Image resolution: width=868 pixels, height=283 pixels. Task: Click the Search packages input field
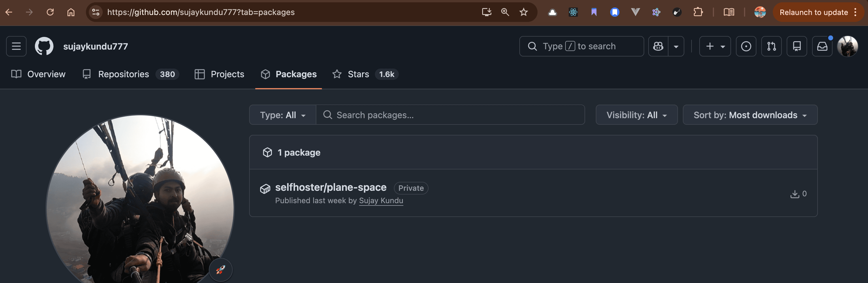tap(450, 115)
